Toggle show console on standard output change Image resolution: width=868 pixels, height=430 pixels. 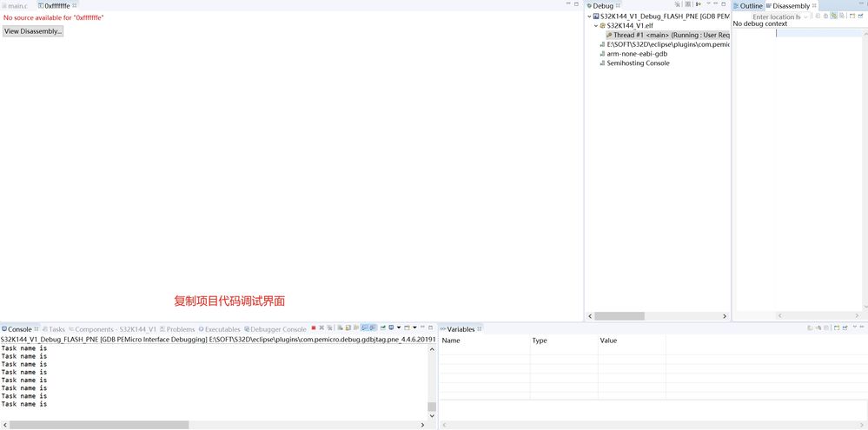tap(365, 327)
